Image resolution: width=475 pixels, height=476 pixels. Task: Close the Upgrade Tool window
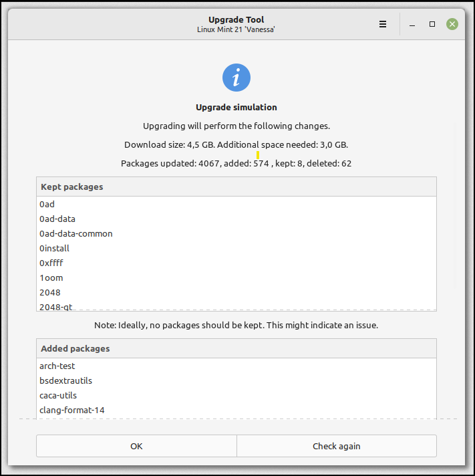click(x=452, y=24)
